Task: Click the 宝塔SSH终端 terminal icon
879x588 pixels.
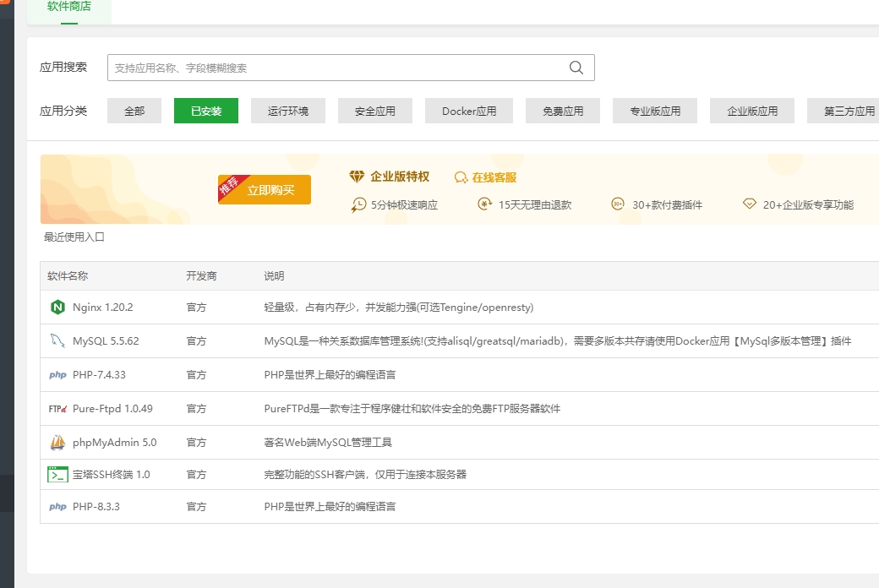Action: (57, 475)
